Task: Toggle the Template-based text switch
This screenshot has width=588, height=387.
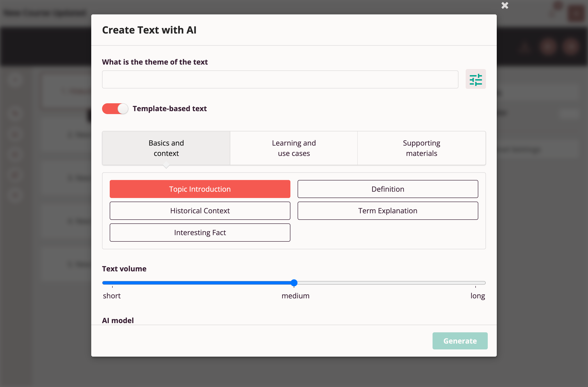Action: tap(115, 109)
